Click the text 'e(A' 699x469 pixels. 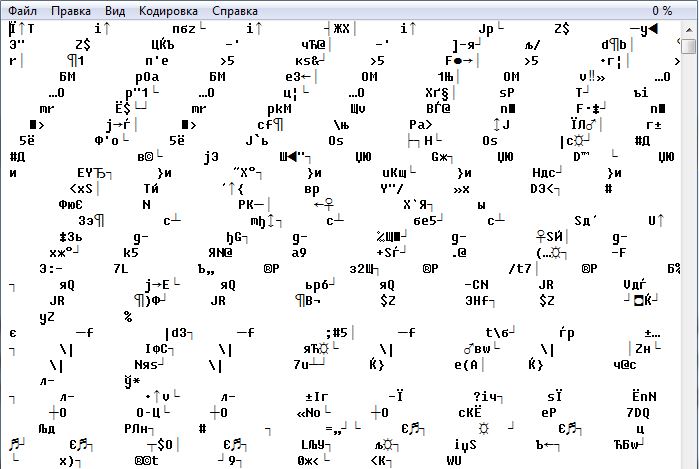point(466,366)
